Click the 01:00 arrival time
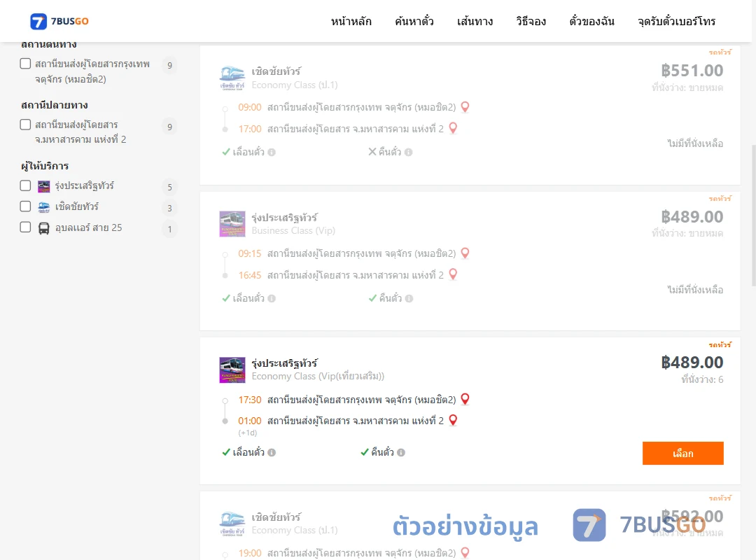This screenshot has height=560, width=756. coord(250,421)
